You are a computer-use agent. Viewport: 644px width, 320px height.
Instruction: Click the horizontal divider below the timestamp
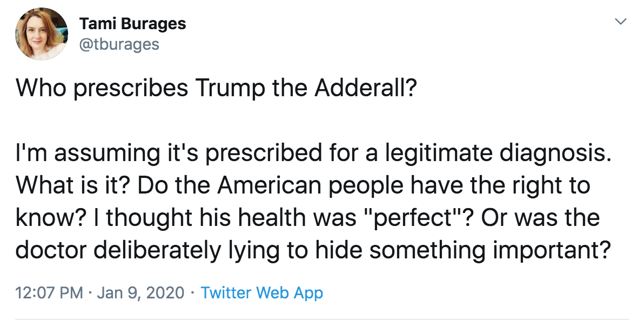pyautogui.click(x=322, y=316)
